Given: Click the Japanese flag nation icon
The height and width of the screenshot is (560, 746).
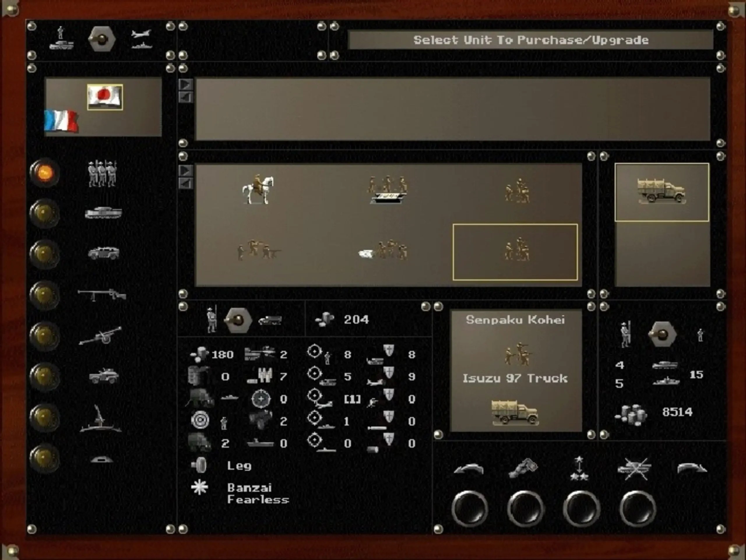Looking at the screenshot, I should 105,97.
